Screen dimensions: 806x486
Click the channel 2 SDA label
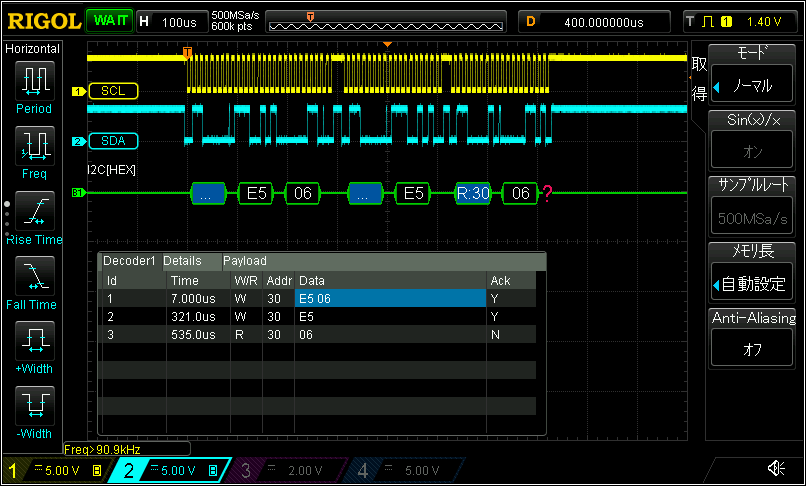(x=113, y=141)
